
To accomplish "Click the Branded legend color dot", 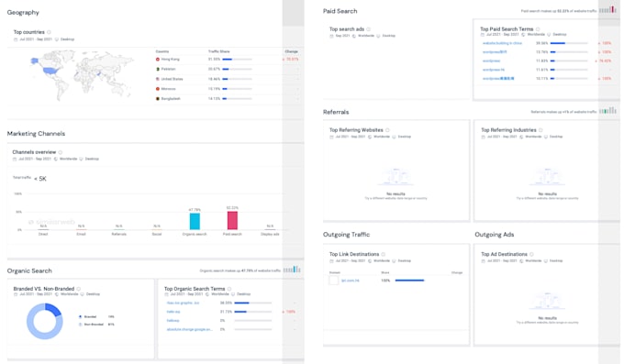I will [81, 317].
